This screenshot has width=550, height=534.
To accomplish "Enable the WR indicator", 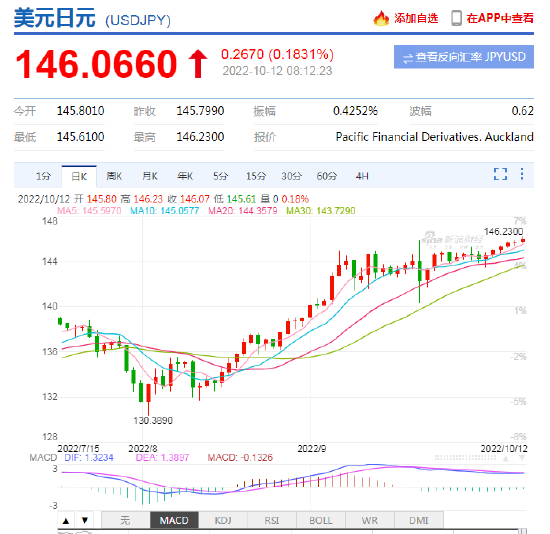I will pyautogui.click(x=370, y=520).
